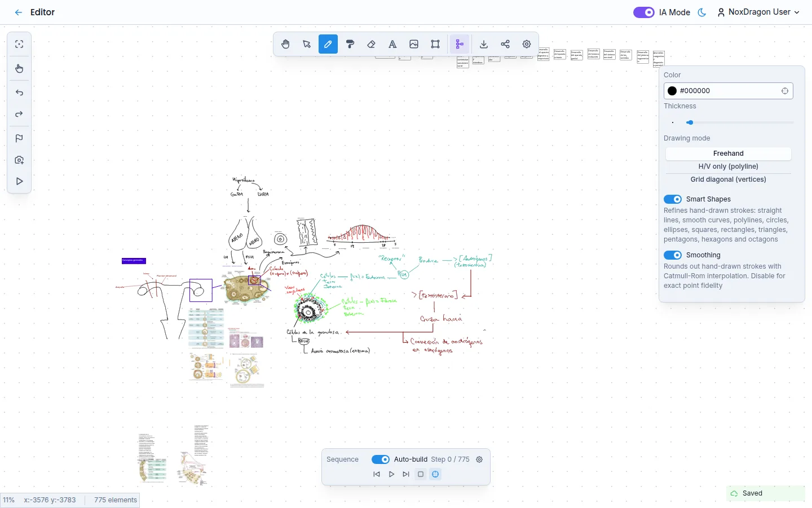Click the touch pointer icon in the left sidebar
Screen dimensions: 812x508
click(x=19, y=69)
